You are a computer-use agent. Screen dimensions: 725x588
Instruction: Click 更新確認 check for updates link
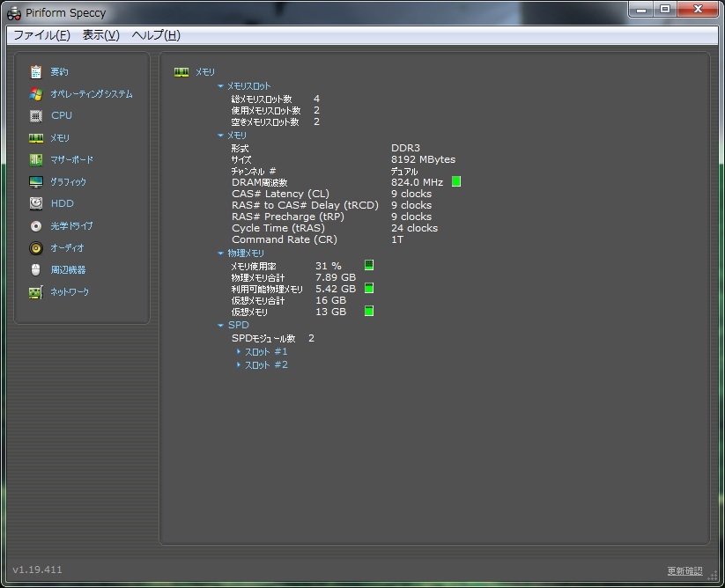684,571
